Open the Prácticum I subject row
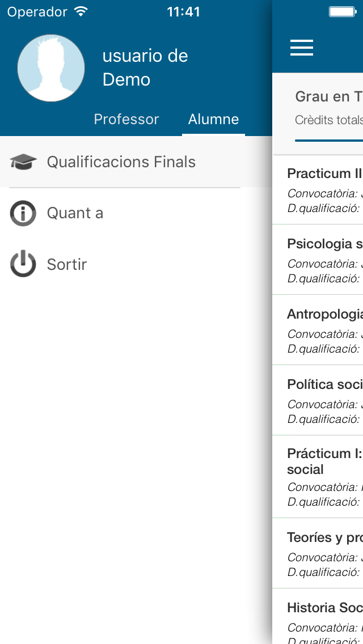This screenshot has height=644, width=363. point(318,476)
